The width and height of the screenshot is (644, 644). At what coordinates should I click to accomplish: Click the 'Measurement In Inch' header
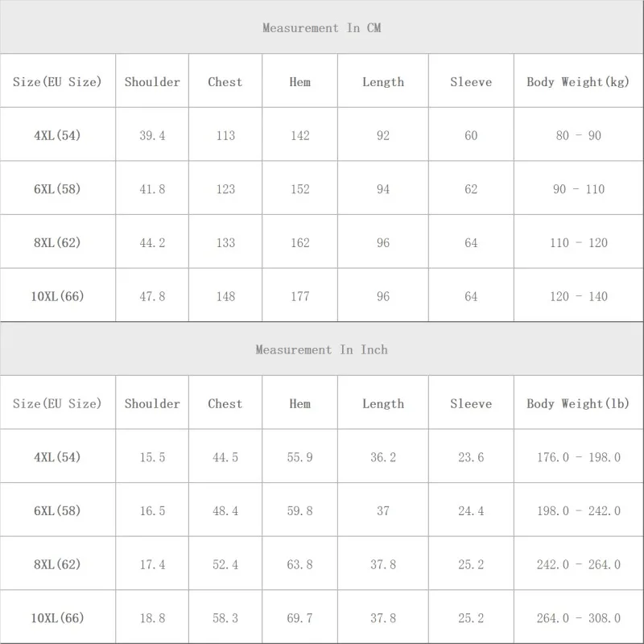321,349
